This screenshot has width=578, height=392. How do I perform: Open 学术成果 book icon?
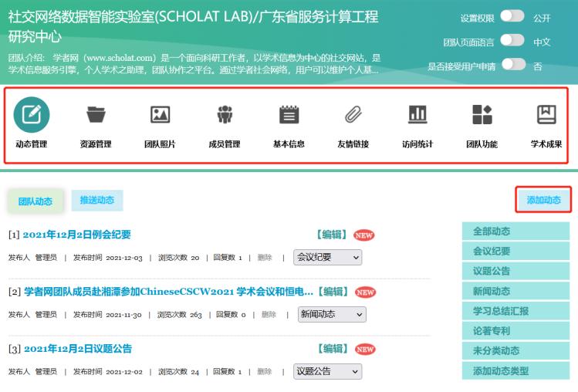pos(546,114)
